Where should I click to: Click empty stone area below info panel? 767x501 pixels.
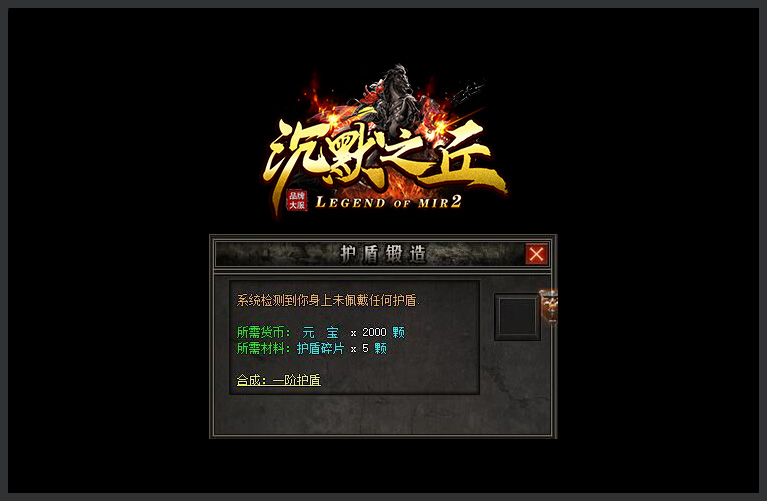pyautogui.click(x=383, y=415)
